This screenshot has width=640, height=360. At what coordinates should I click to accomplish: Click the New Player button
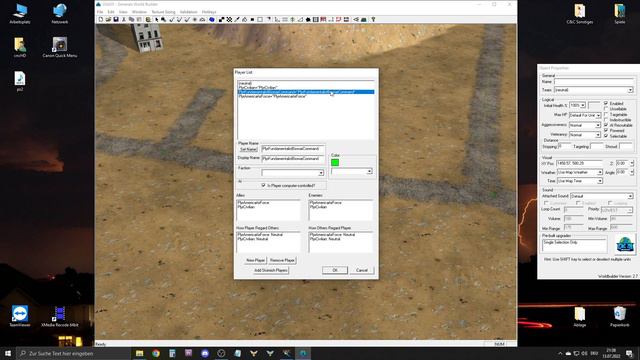(x=256, y=260)
